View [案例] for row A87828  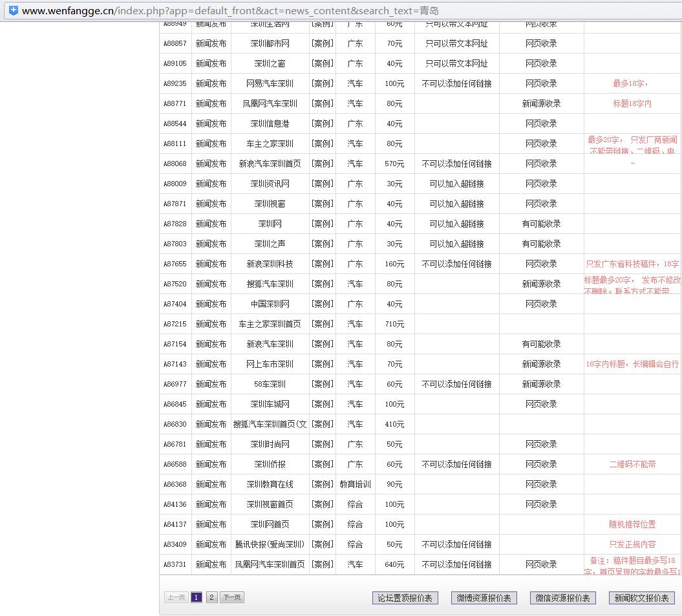point(323,224)
